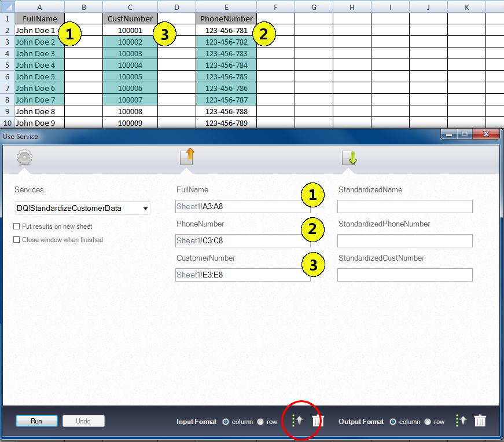This screenshot has height=442, width=504.
Task: Click cell John Doe 8
Action: (39, 111)
